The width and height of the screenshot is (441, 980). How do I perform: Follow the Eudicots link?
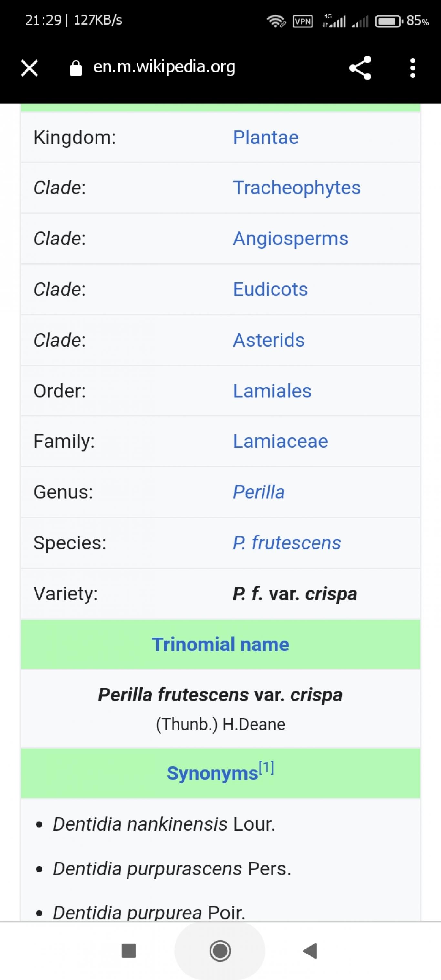(x=270, y=289)
